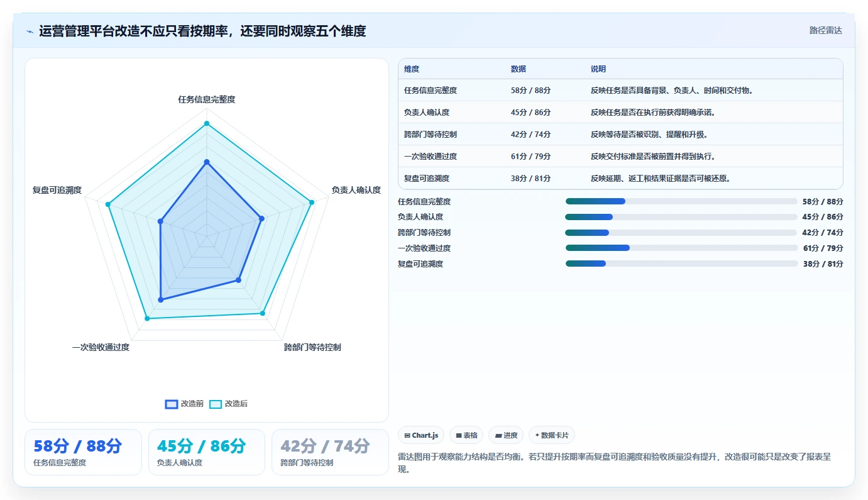This screenshot has width=868, height=500.
Task: Click the 改造前 point on 任务信息完整度 axis
Action: 207,162
